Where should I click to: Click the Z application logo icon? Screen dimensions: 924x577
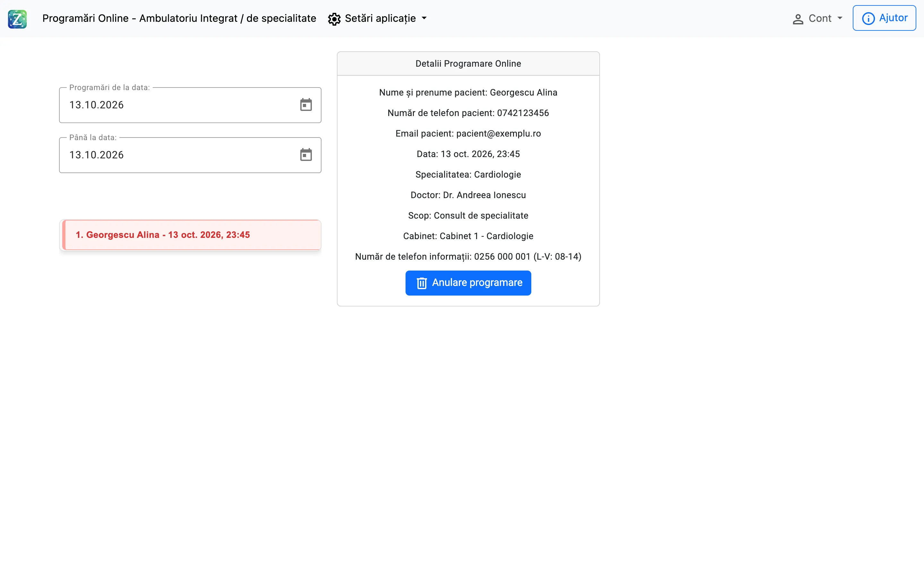17,19
